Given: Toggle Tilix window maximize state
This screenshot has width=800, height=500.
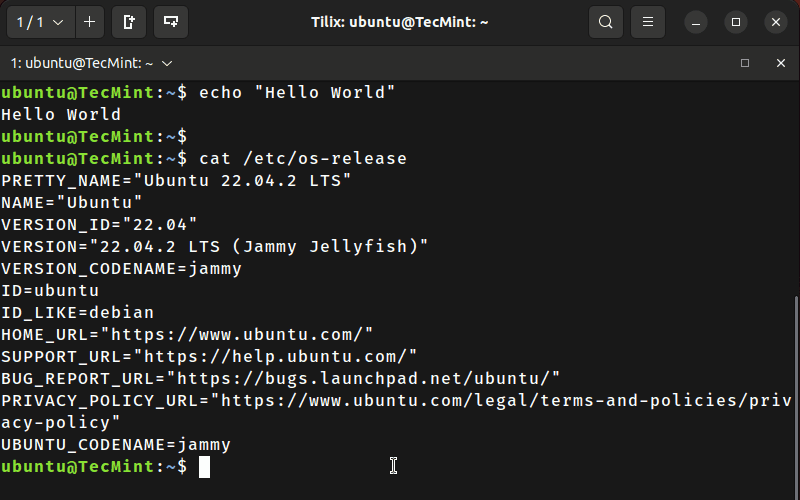Looking at the screenshot, I should [736, 22].
